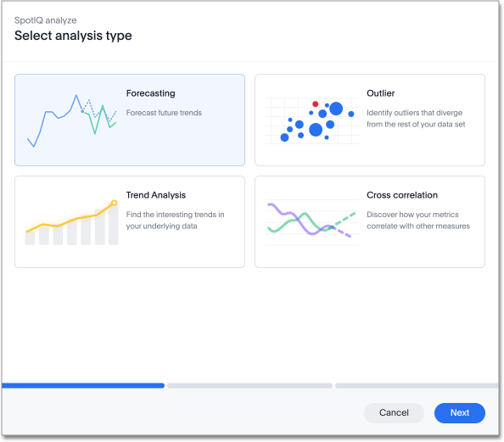The image size is (504, 442).
Task: Click the Cross correlation title text
Action: click(x=402, y=195)
